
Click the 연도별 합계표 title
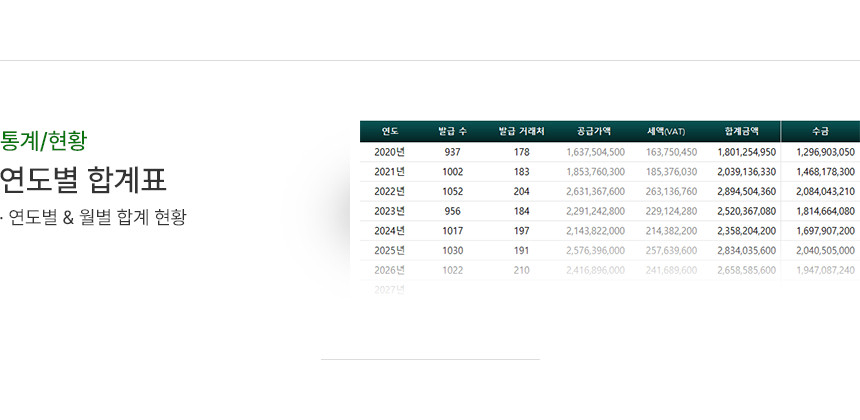[83, 180]
